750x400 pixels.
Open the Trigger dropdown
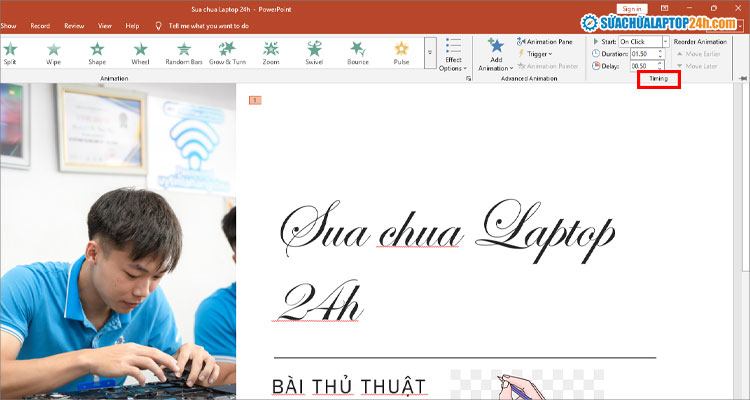(x=535, y=54)
